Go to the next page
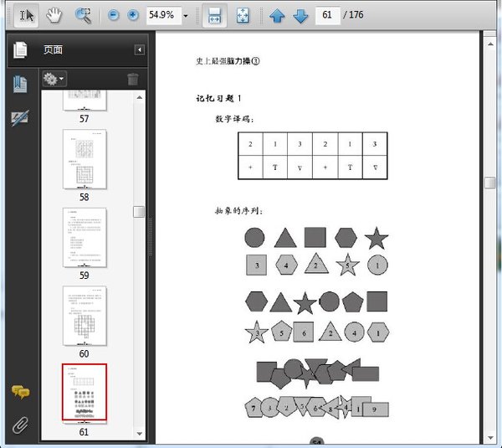Viewport: 502px width, 448px height. tap(300, 16)
